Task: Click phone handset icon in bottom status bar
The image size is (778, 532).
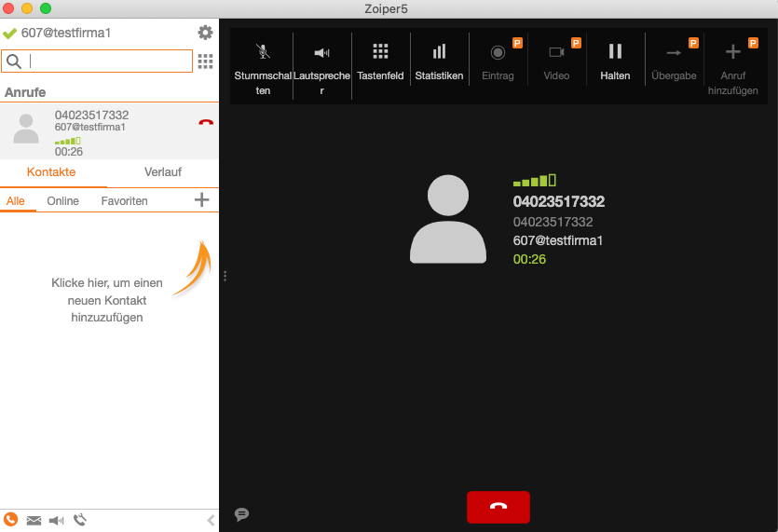Action: coord(80,520)
